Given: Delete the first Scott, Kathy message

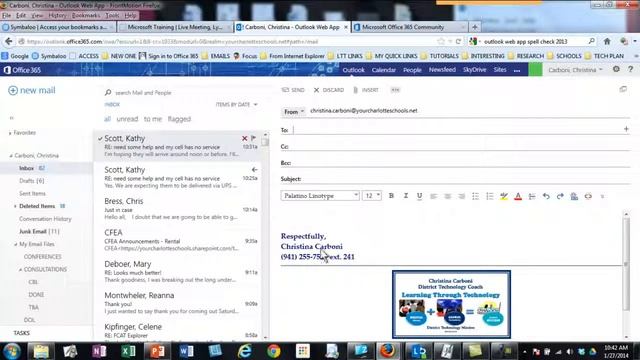Looking at the screenshot, I should click(244, 138).
